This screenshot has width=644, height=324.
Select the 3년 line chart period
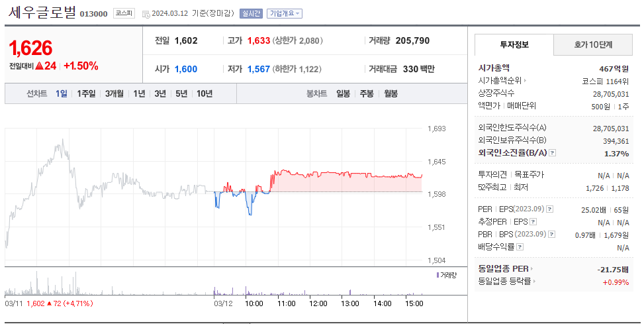(160, 93)
